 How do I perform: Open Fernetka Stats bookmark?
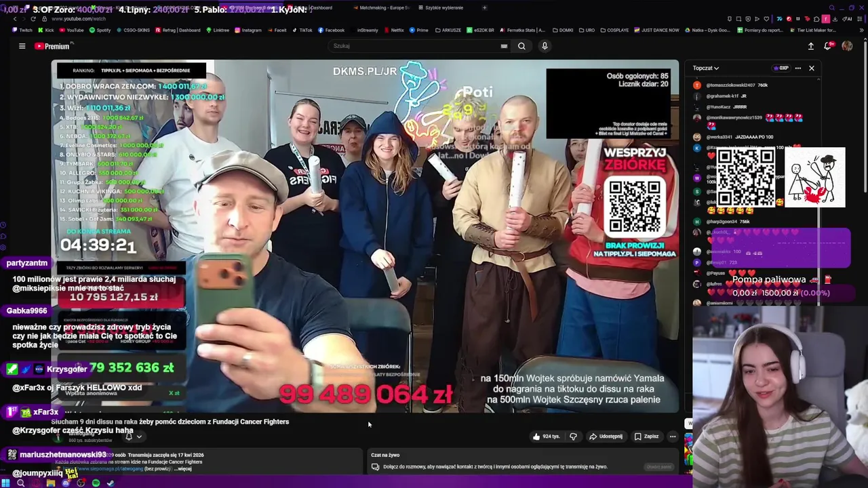(522, 30)
